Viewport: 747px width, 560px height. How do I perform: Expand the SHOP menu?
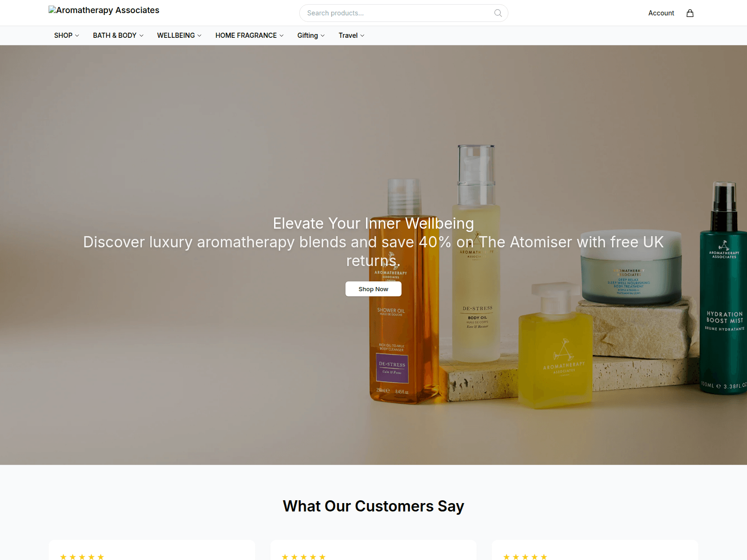(66, 35)
